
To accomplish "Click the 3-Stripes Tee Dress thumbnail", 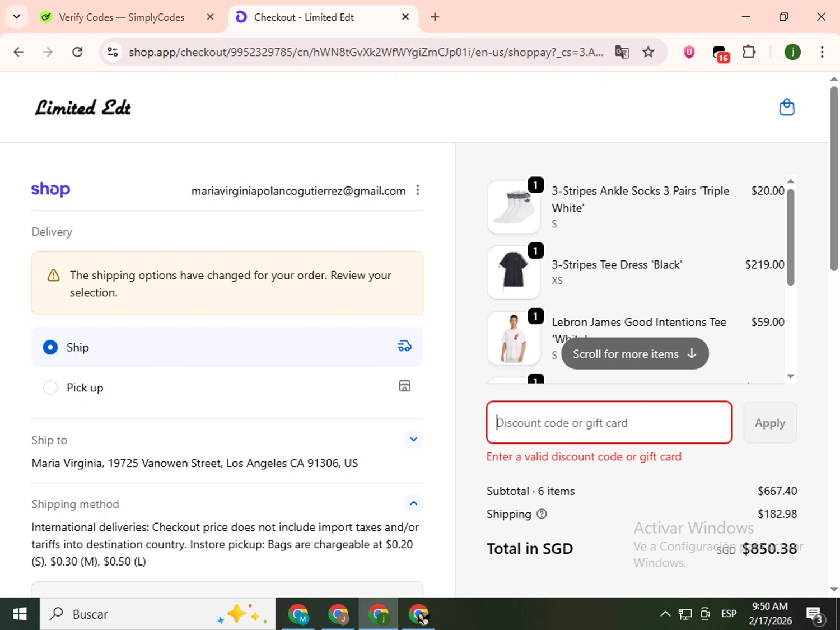I will (514, 272).
